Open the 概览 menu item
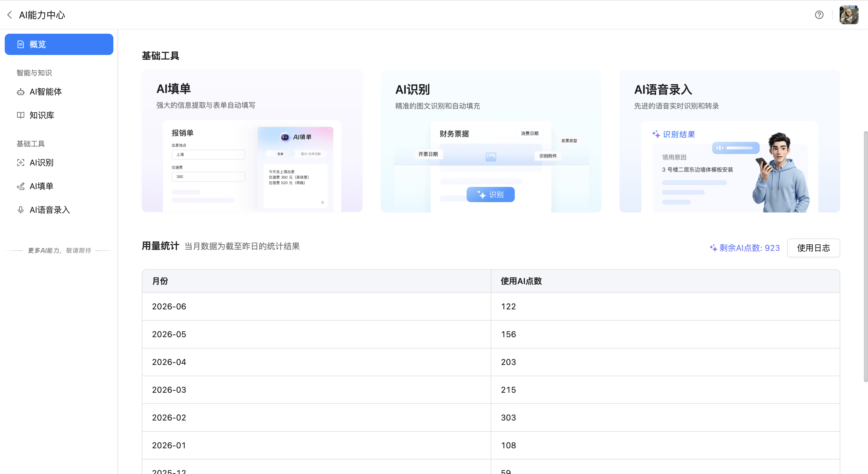 [59, 44]
